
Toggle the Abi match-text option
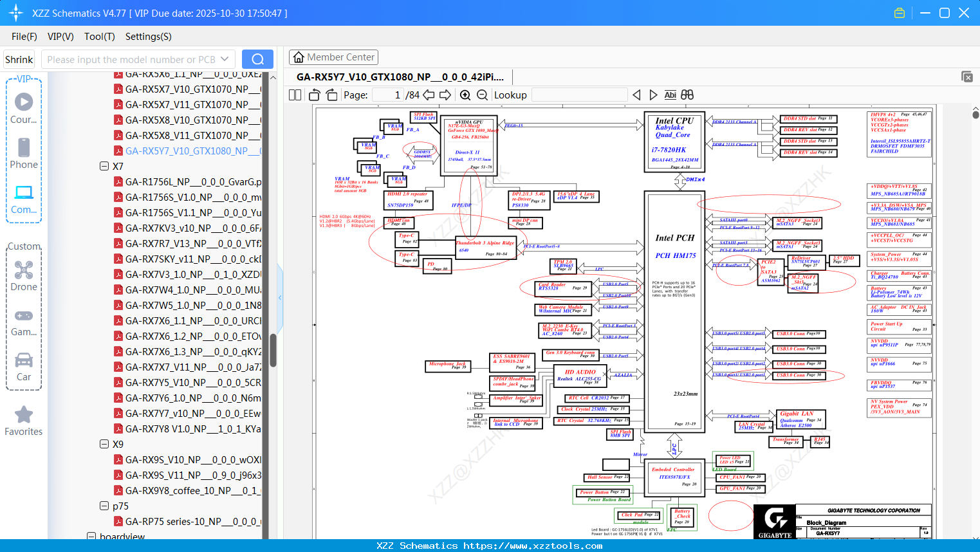pyautogui.click(x=670, y=95)
